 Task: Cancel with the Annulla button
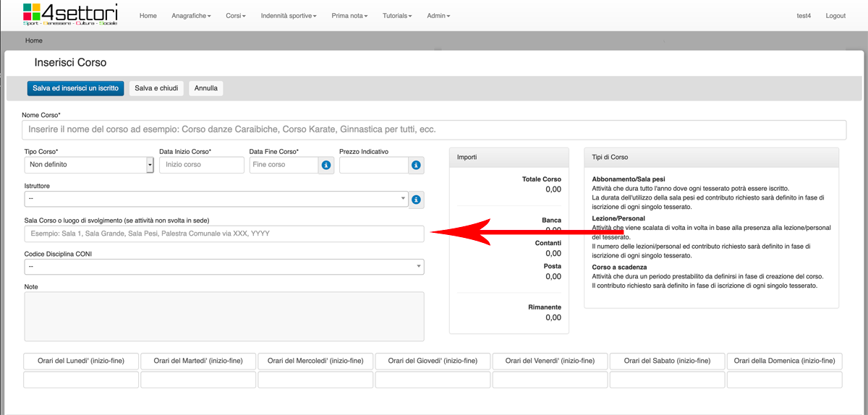click(206, 88)
